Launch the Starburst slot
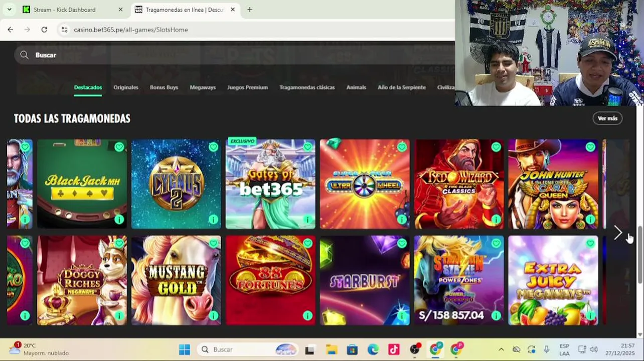Image resolution: width=644 pixels, height=361 pixels. click(365, 280)
